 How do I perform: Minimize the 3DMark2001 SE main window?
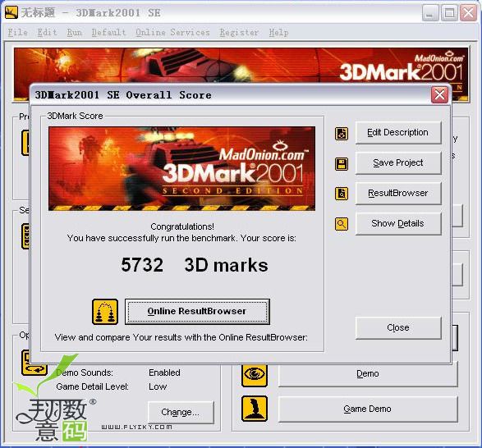click(429, 13)
